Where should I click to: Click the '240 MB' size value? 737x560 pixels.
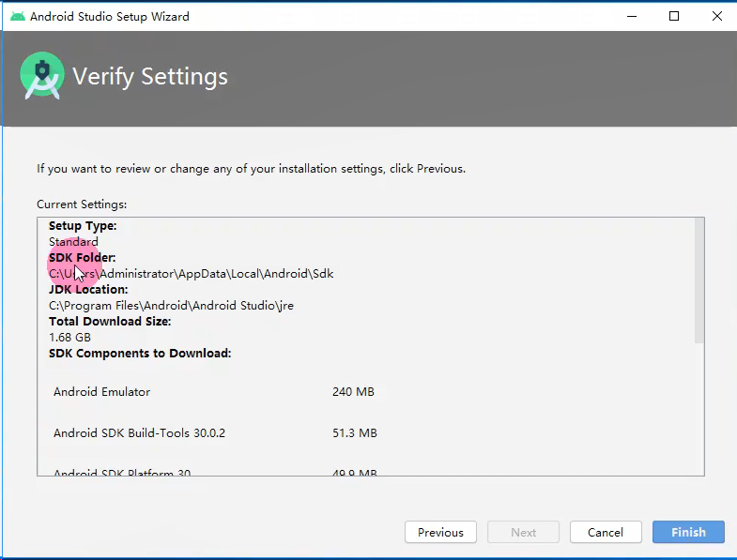pyautogui.click(x=353, y=392)
